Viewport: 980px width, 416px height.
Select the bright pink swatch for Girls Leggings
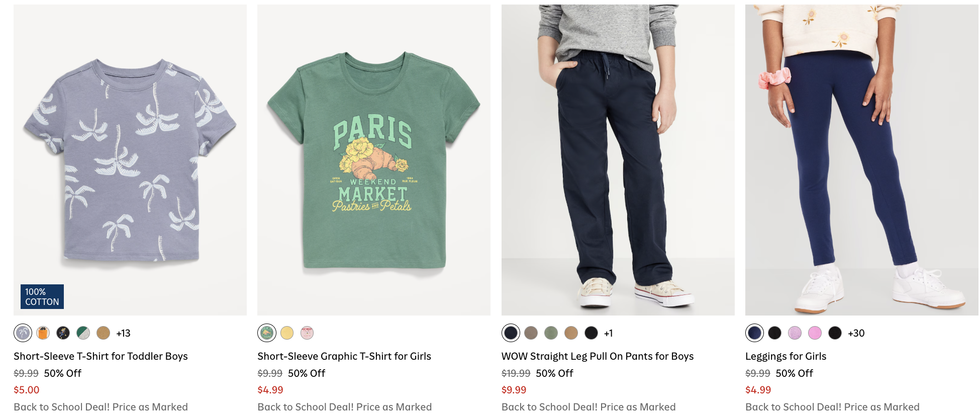(815, 333)
